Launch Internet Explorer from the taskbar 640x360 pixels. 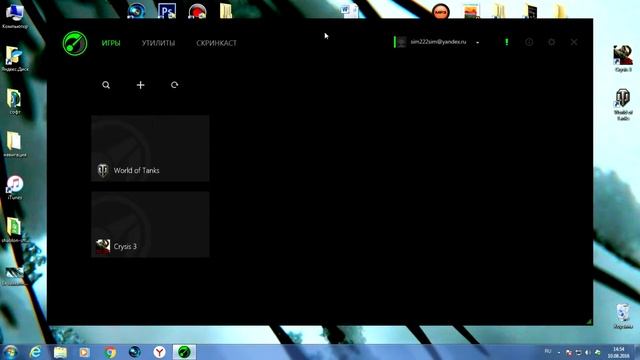36,352
